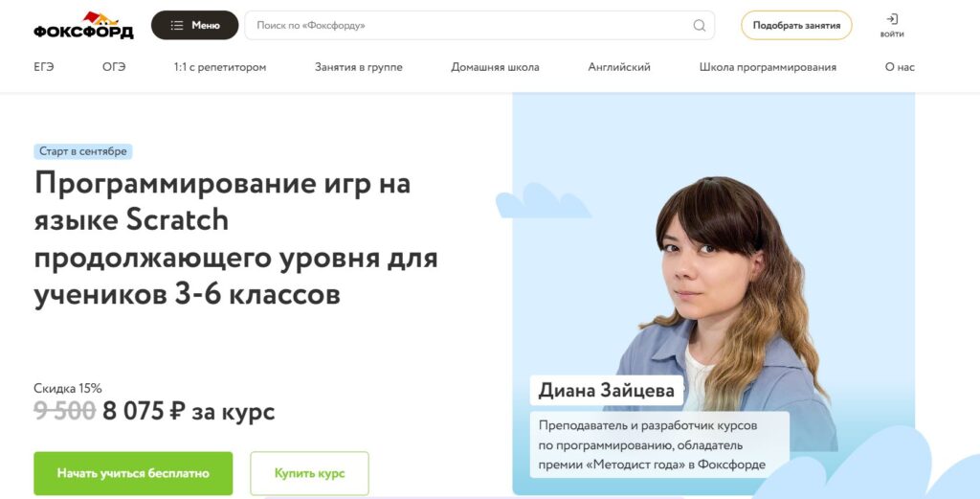Click the magnifier search icon
The image size is (980, 499).
tap(700, 25)
